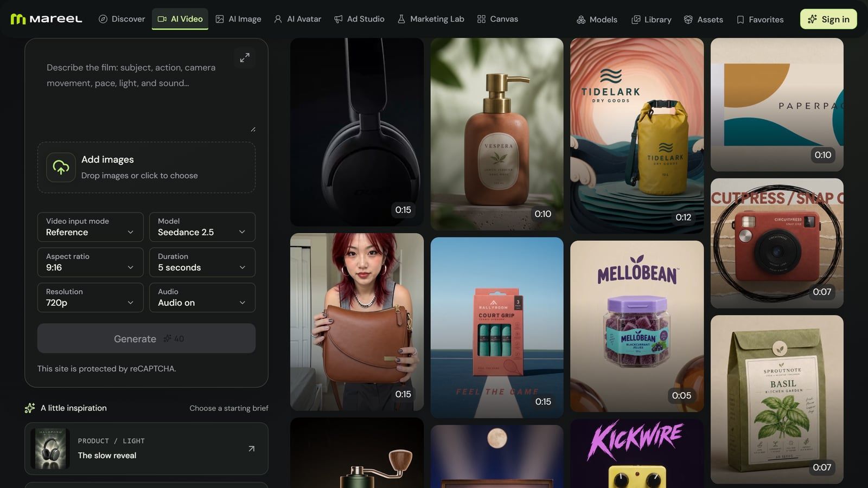This screenshot has width=868, height=488.
Task: Open the Video input mode dropdown
Action: (x=90, y=227)
